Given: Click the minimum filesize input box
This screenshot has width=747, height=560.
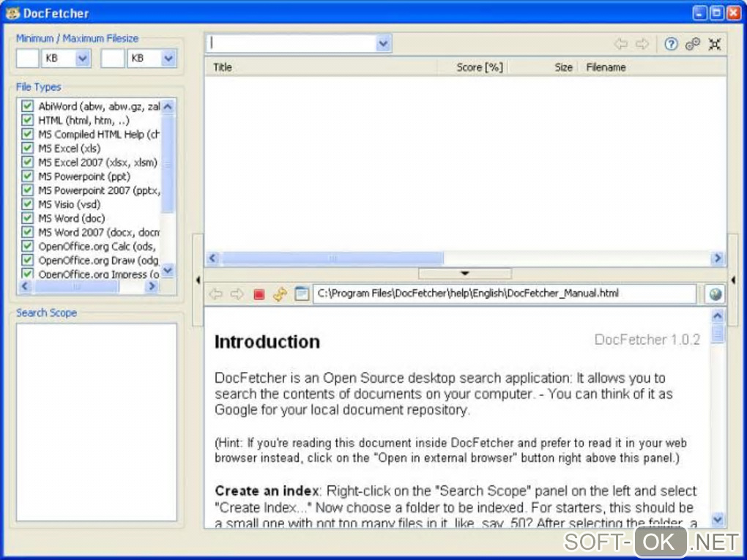Looking at the screenshot, I should [28, 58].
